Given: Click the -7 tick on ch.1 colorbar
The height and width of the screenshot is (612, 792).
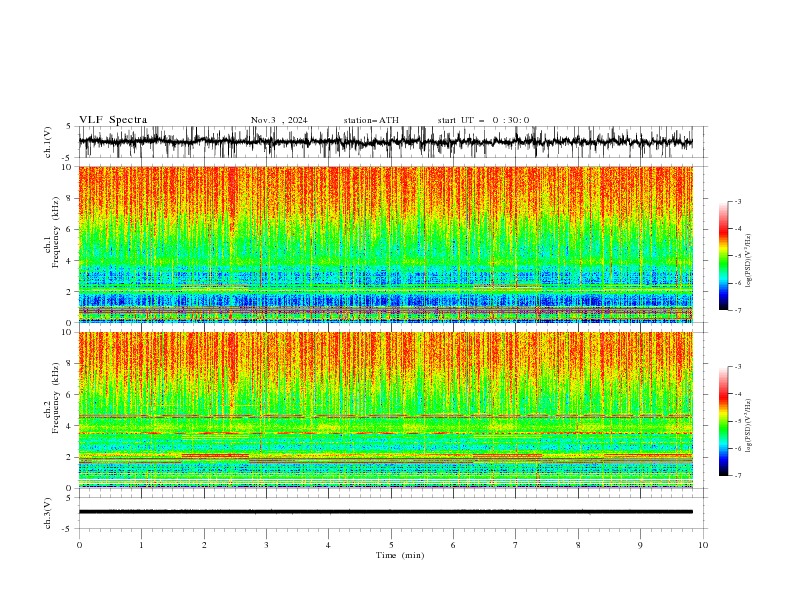Looking at the screenshot, I should tap(737, 310).
